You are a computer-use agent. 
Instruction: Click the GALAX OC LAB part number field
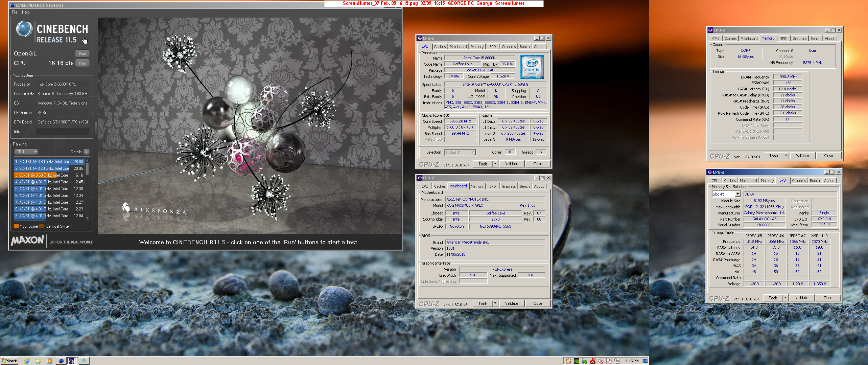[x=764, y=219]
